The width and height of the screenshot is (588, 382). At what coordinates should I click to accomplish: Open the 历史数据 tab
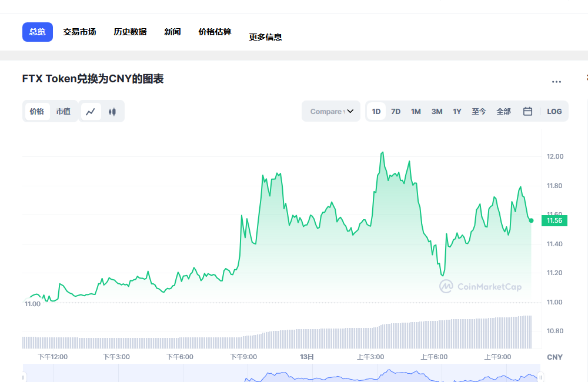pyautogui.click(x=130, y=32)
